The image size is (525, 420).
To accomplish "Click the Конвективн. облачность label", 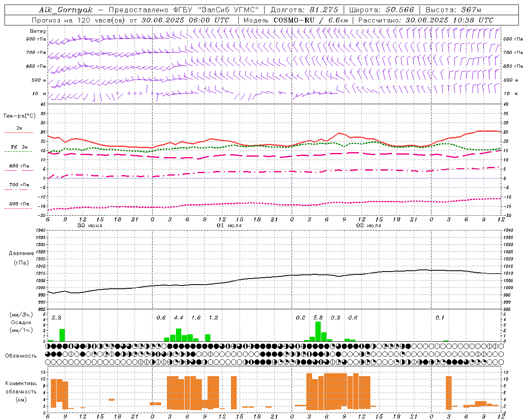I will pos(21,388).
